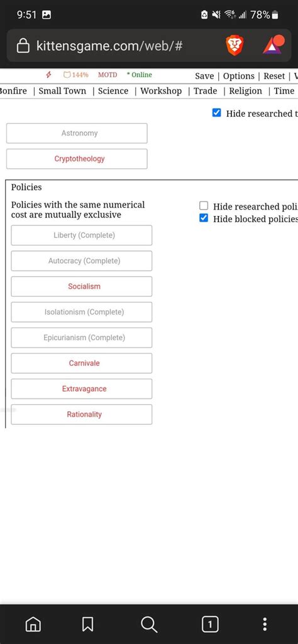This screenshot has width=298, height=644.
Task: Click the red energy lightning icon
Action: pos(48,75)
